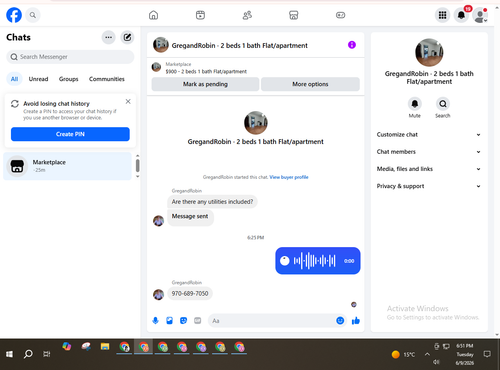Expand Privacy & support section
Image resolution: width=500 pixels, height=370 pixels.
pyautogui.click(x=429, y=186)
